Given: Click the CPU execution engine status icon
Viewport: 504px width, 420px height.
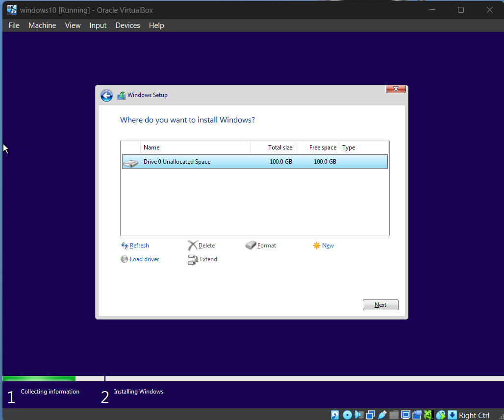Looking at the screenshot, I should click(x=428, y=415).
